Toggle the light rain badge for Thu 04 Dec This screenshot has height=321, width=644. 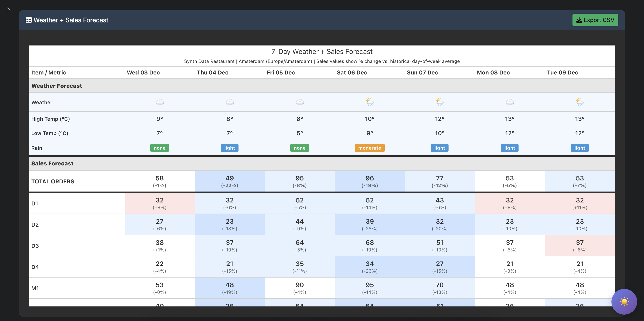pos(229,148)
